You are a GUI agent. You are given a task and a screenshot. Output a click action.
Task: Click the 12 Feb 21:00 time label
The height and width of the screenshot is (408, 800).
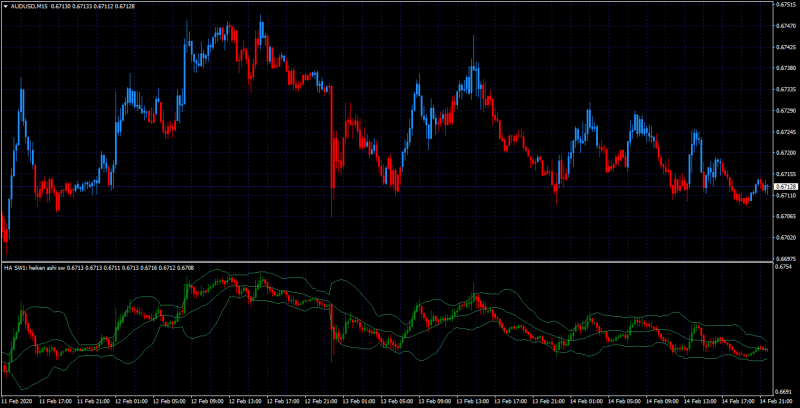(319, 400)
